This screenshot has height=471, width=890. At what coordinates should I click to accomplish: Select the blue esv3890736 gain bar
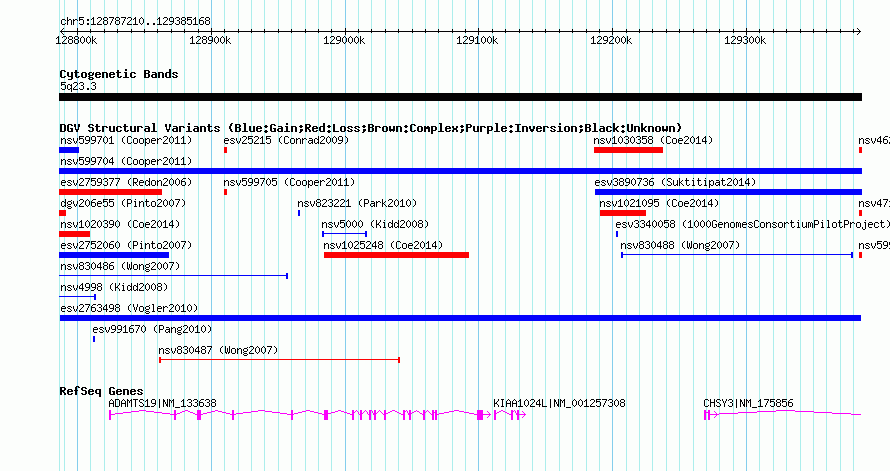[728, 192]
